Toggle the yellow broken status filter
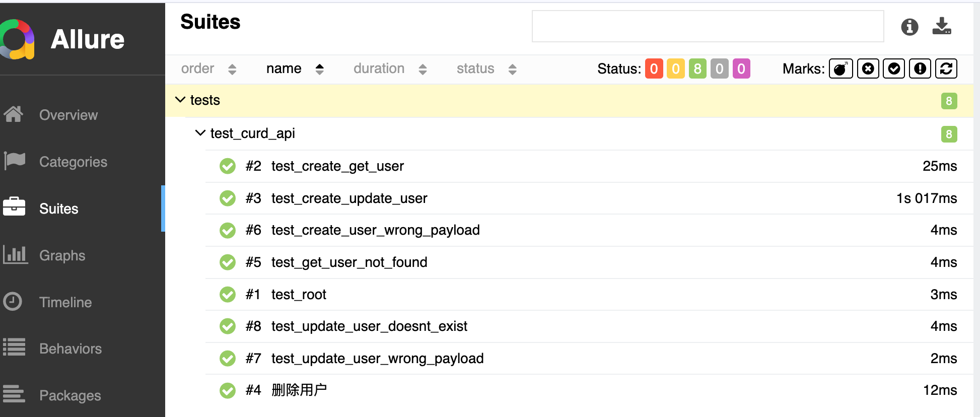This screenshot has width=980, height=417. click(x=676, y=68)
